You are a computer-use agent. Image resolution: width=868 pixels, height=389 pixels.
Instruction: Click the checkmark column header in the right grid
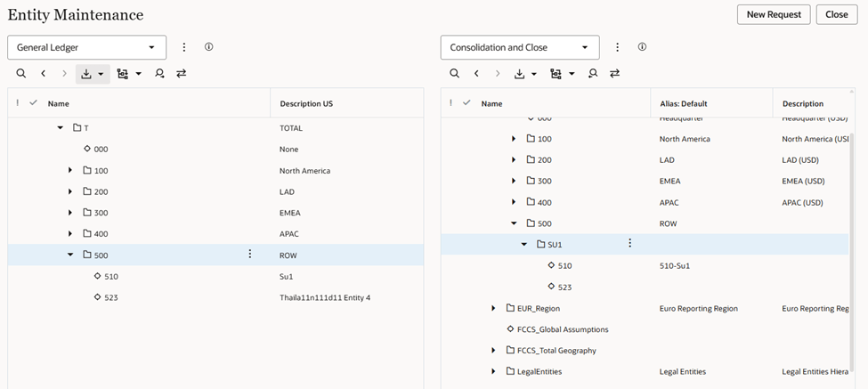466,103
